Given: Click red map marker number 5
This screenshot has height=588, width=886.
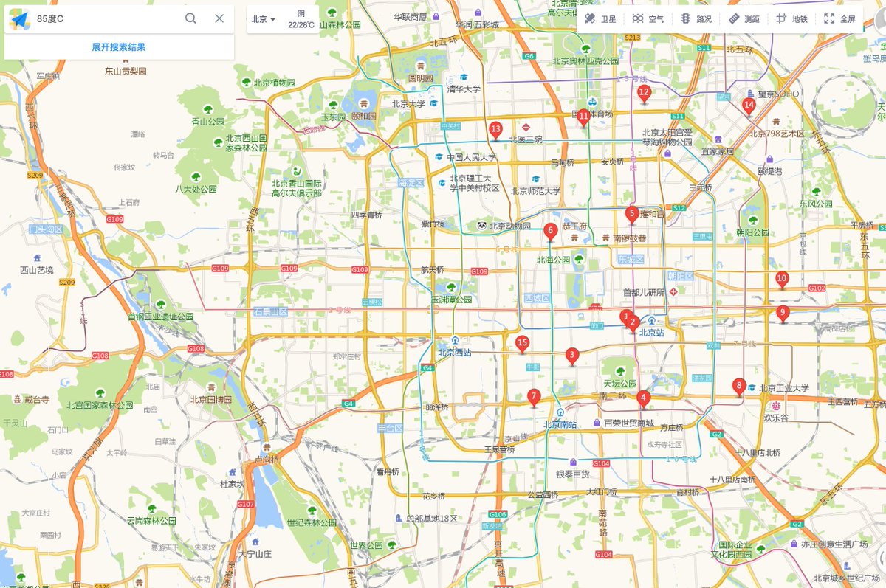Looking at the screenshot, I should tap(632, 215).
